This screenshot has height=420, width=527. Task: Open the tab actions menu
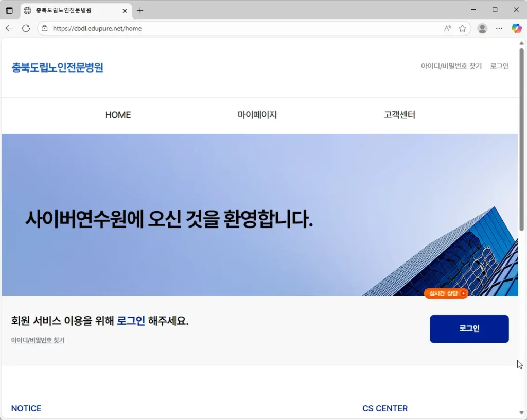[x=9, y=10]
